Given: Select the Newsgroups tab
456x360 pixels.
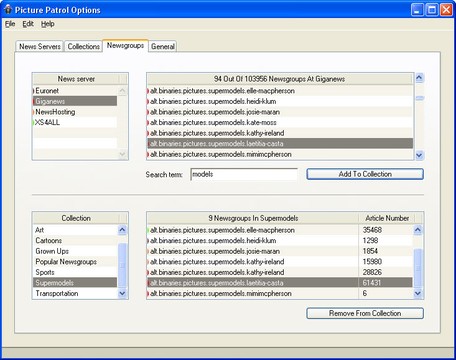Looking at the screenshot, I should [x=125, y=45].
